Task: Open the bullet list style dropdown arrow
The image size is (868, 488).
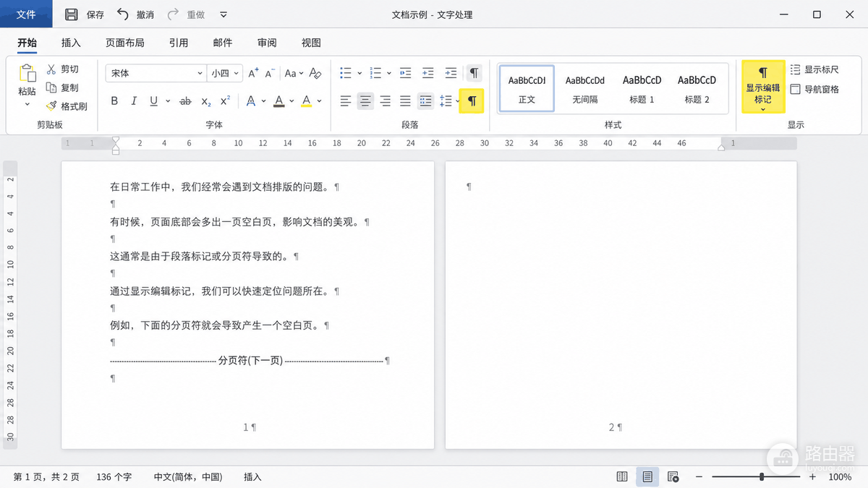Action: click(359, 73)
